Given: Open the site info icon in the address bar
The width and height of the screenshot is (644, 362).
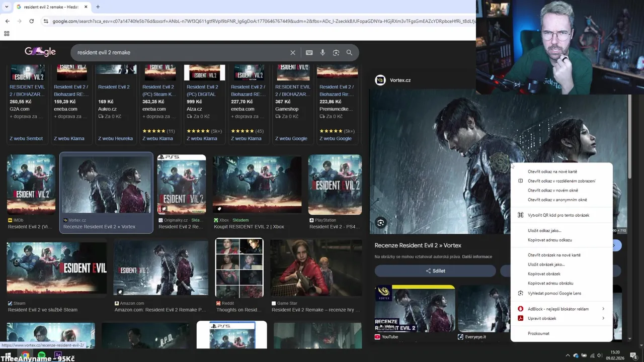Looking at the screenshot, I should coord(46,21).
